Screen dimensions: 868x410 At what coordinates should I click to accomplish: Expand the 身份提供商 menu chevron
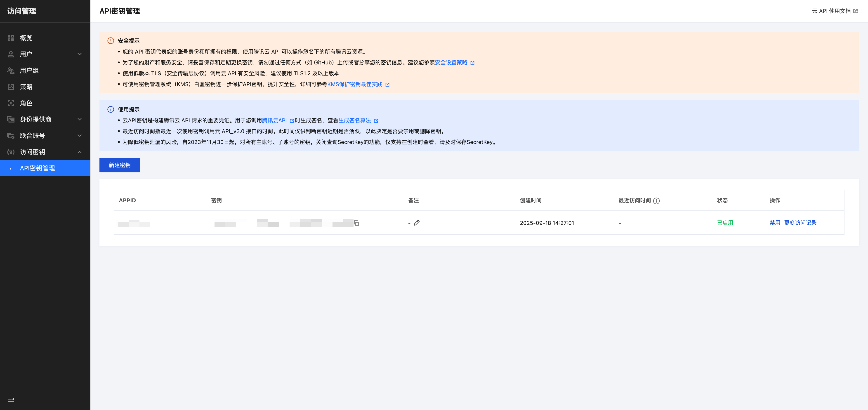pos(80,119)
